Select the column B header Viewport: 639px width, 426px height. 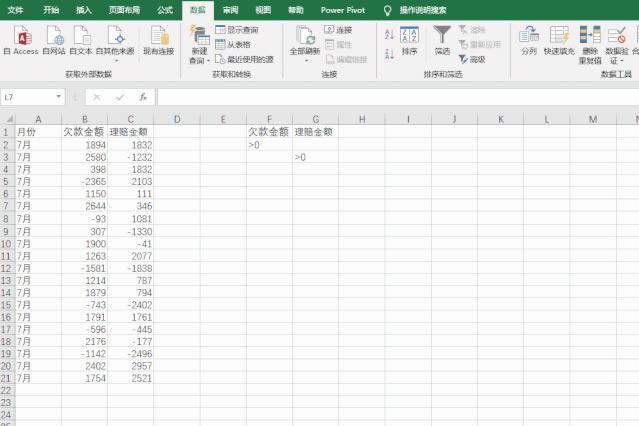point(84,119)
